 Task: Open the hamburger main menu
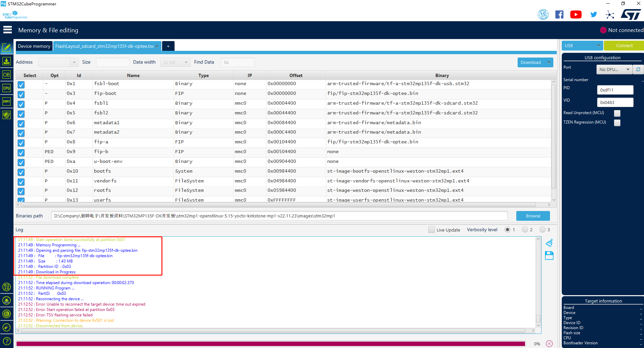7,30
